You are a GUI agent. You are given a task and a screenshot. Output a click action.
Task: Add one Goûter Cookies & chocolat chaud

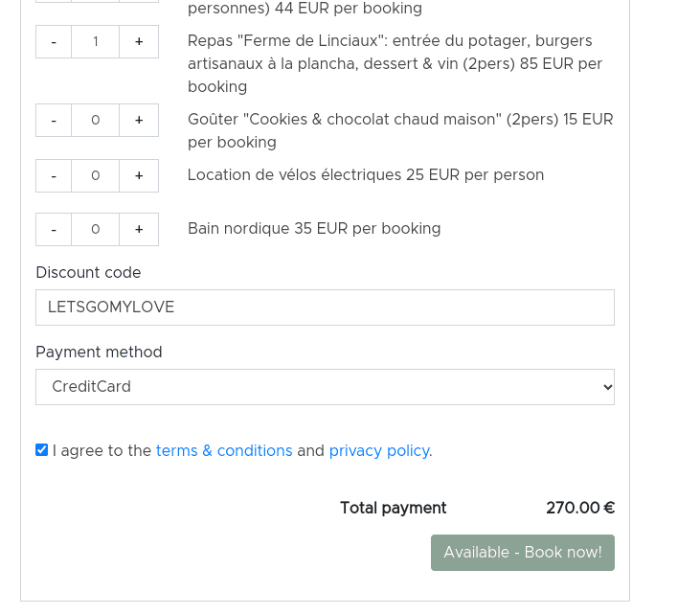pyautogui.click(x=139, y=120)
